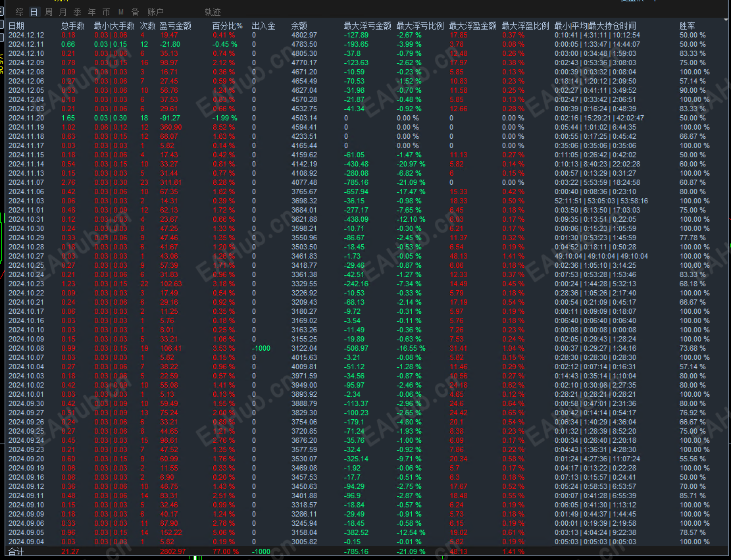Select the 2024.10.27 date row

tap(26, 256)
